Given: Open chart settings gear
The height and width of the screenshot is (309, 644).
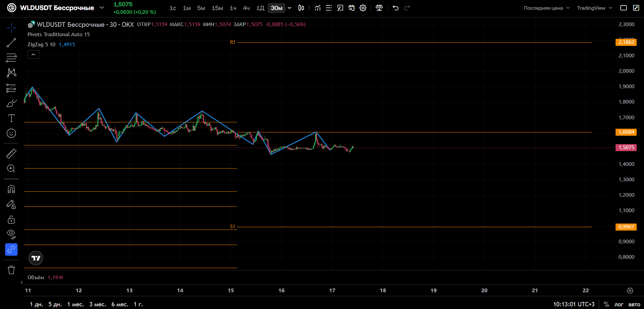Looking at the screenshot, I should click(x=363, y=8).
